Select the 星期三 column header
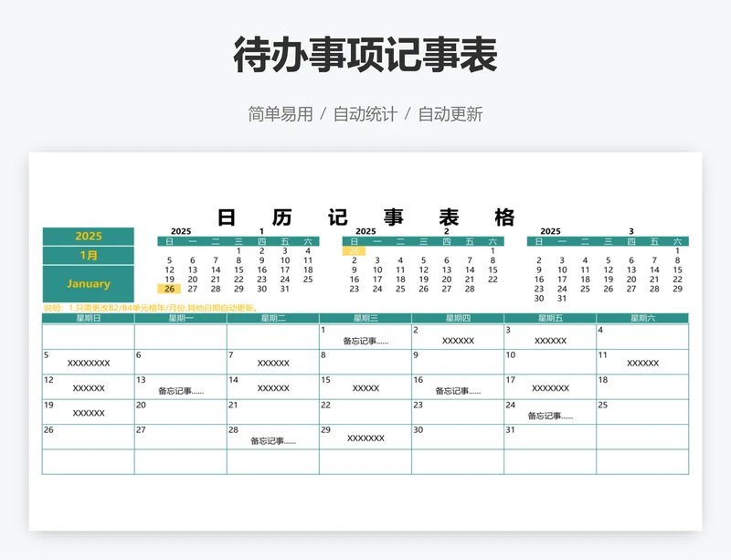 point(365,318)
